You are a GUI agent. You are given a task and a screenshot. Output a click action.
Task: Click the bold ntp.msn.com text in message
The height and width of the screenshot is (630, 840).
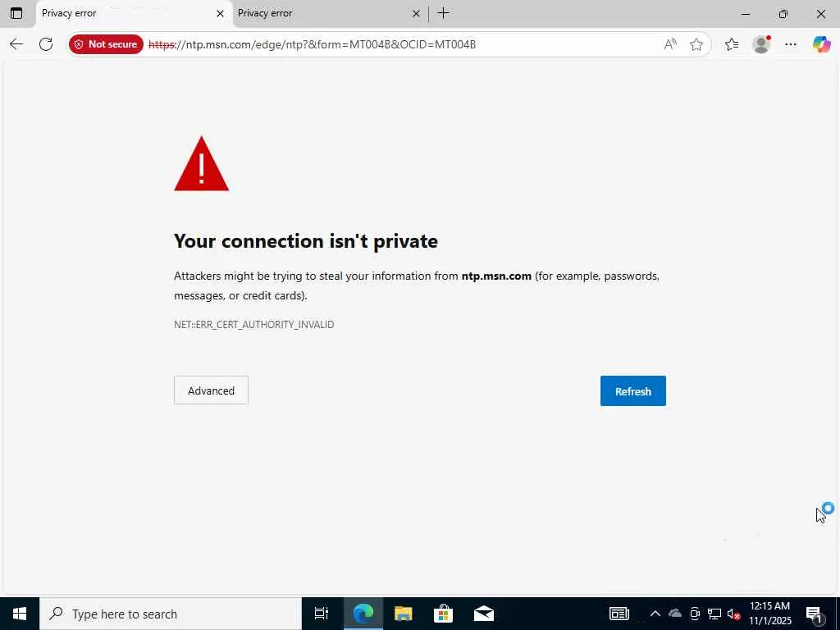pos(496,276)
